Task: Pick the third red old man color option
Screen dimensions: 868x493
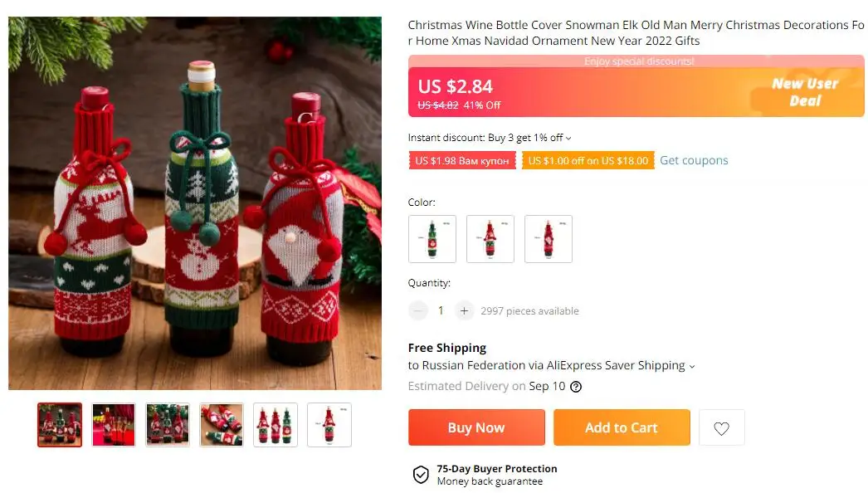Action: pos(548,239)
